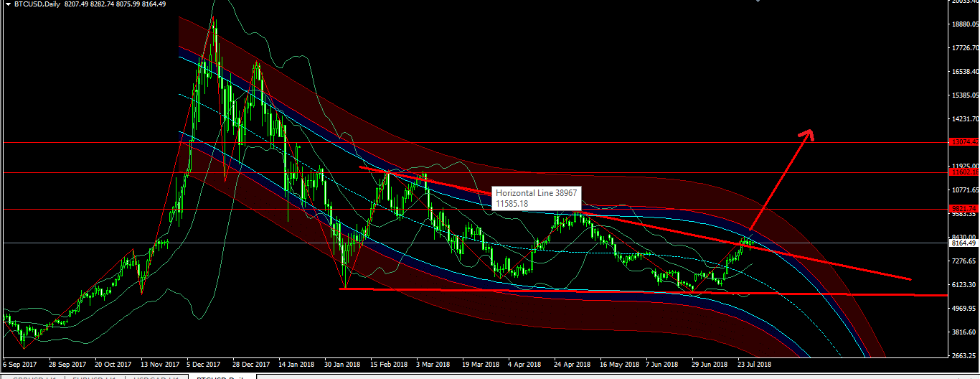Click the 28 Dec 2017 date label
The height and width of the screenshot is (379, 980).
(251, 364)
